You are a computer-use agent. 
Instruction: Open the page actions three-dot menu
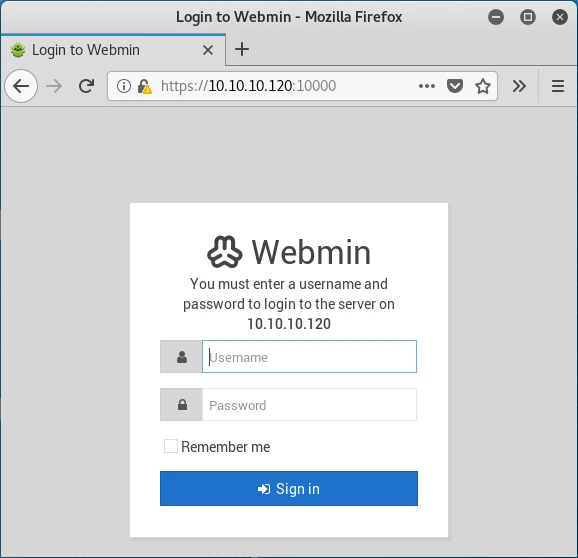(x=427, y=86)
